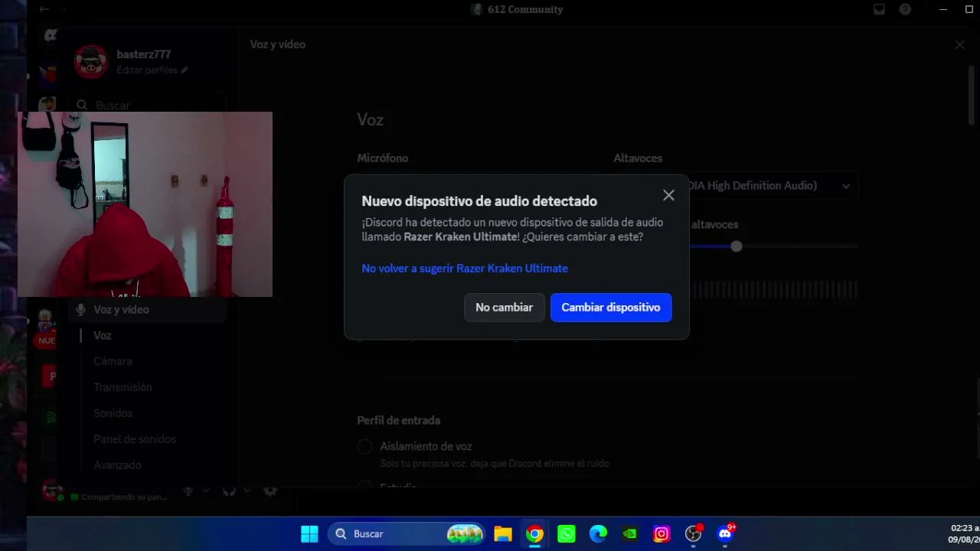Click the Discord direct messages home icon
980x551 pixels.
(51, 35)
